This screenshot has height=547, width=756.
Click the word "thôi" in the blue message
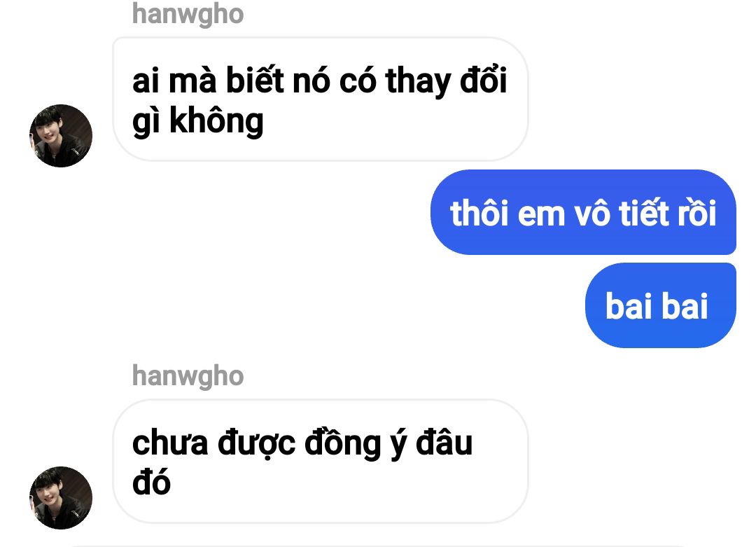[480, 213]
